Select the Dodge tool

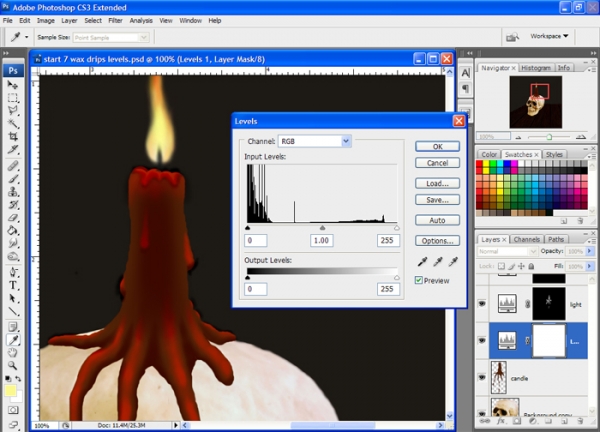13,256
